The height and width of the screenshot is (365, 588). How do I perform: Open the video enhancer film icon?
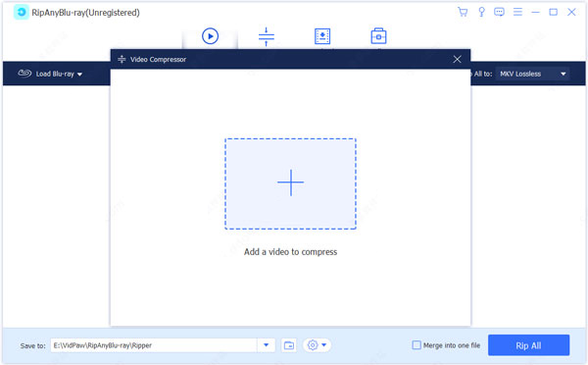click(322, 36)
